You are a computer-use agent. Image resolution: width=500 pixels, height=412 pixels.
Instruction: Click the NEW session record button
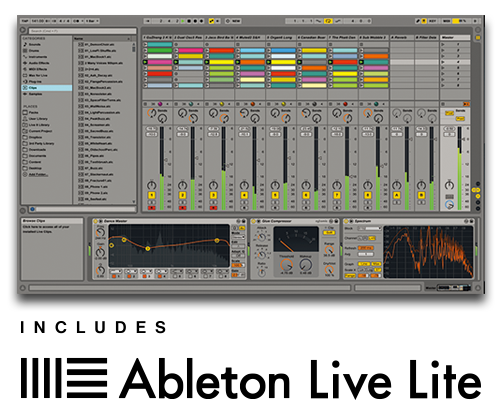coord(236,21)
